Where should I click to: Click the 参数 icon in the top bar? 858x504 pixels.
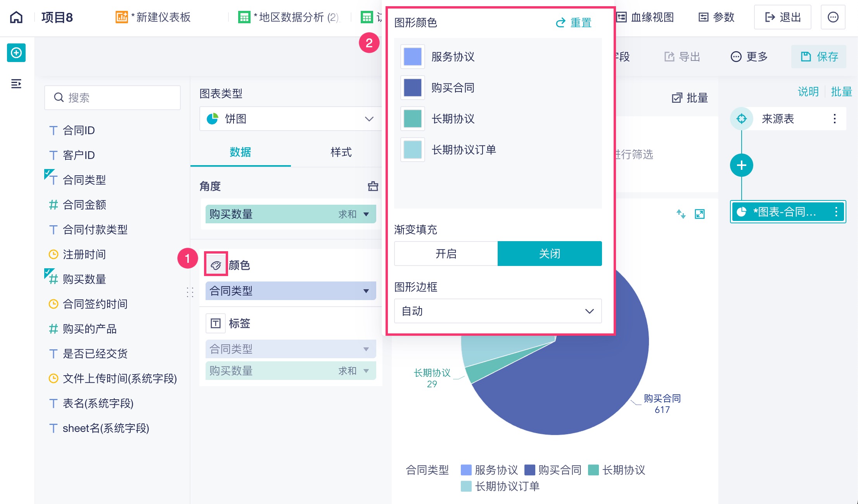coord(716,17)
